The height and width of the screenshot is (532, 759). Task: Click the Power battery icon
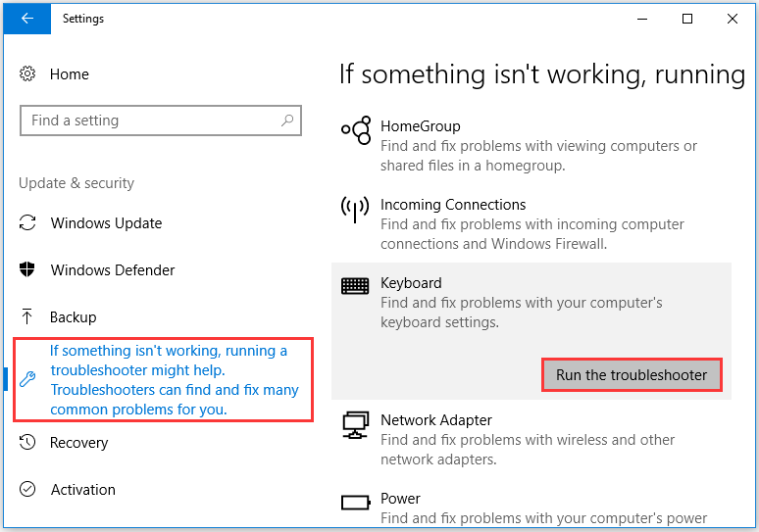356,503
